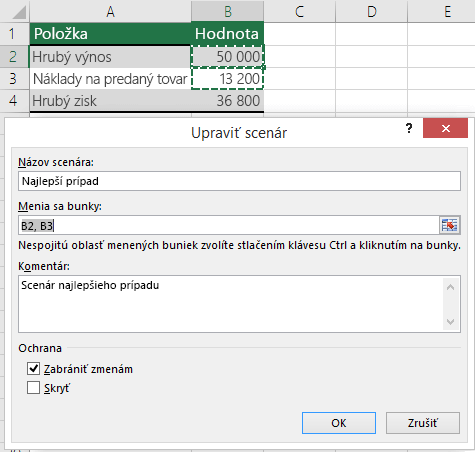Confirm with the OK button
Screen dimensions: 475x452
tap(339, 423)
